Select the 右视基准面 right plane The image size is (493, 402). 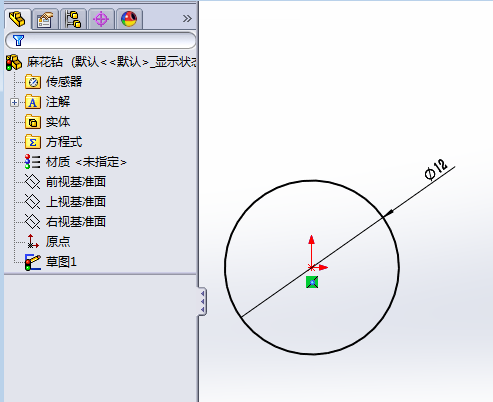[x=76, y=222]
